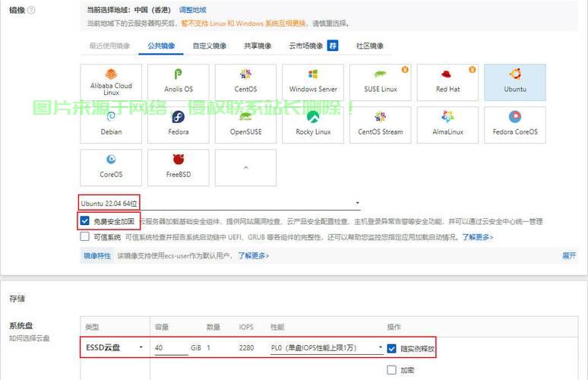Open the Ubuntu 22.04 64位 version dropdown
The width and height of the screenshot is (588, 380).
[220, 204]
